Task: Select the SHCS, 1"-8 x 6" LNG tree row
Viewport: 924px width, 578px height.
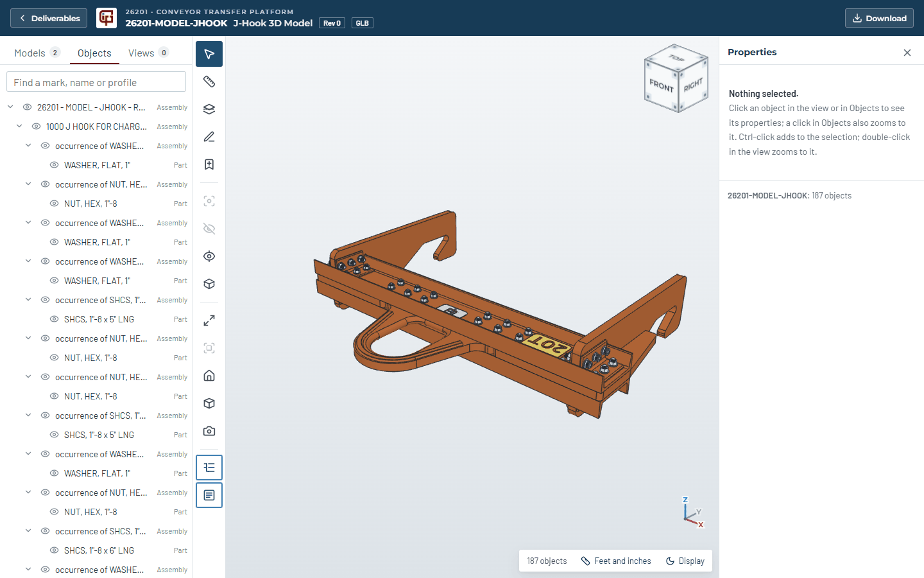Action: point(96,550)
